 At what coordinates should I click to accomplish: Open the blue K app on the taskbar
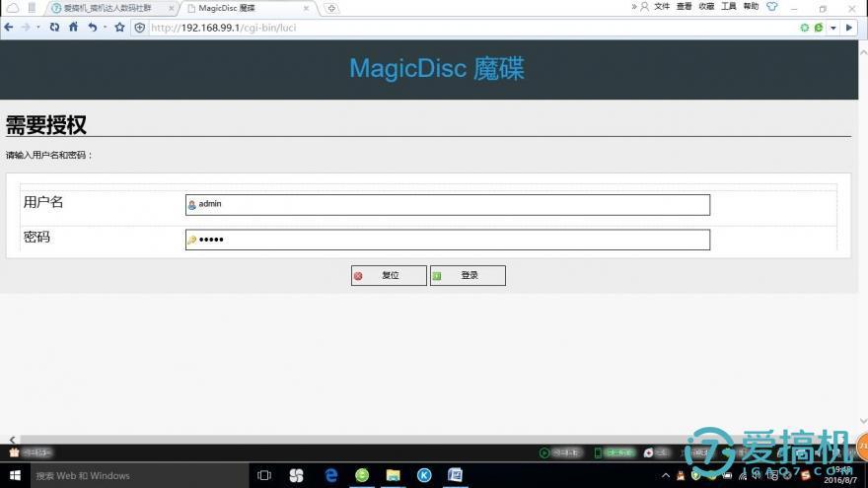tap(424, 475)
